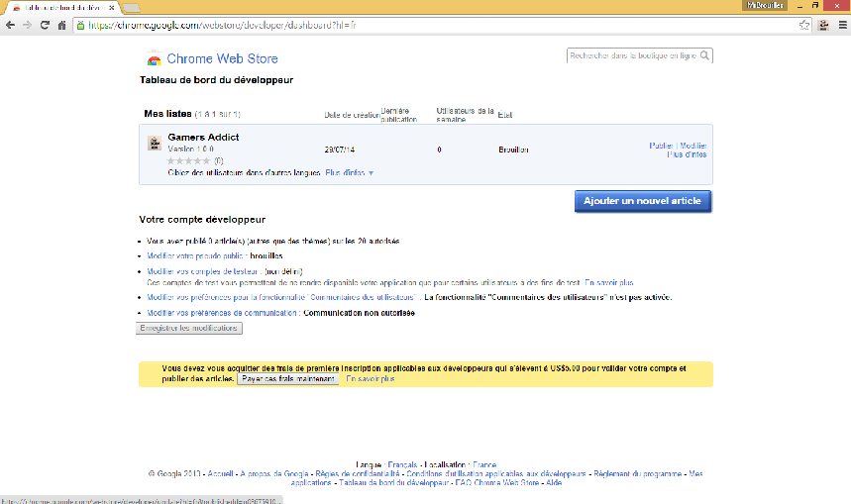Click the extension icon beside the bookmark star
Image resolution: width=851 pixels, height=504 pixels.
pos(822,25)
